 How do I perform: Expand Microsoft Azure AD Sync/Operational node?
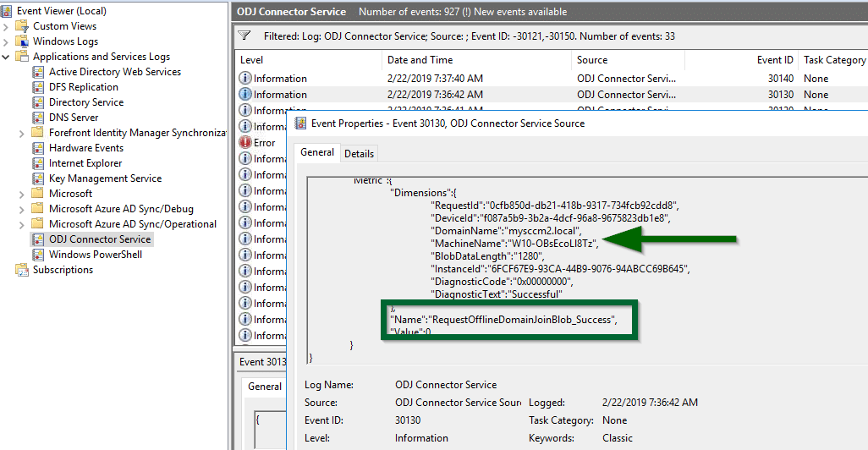(x=22, y=224)
